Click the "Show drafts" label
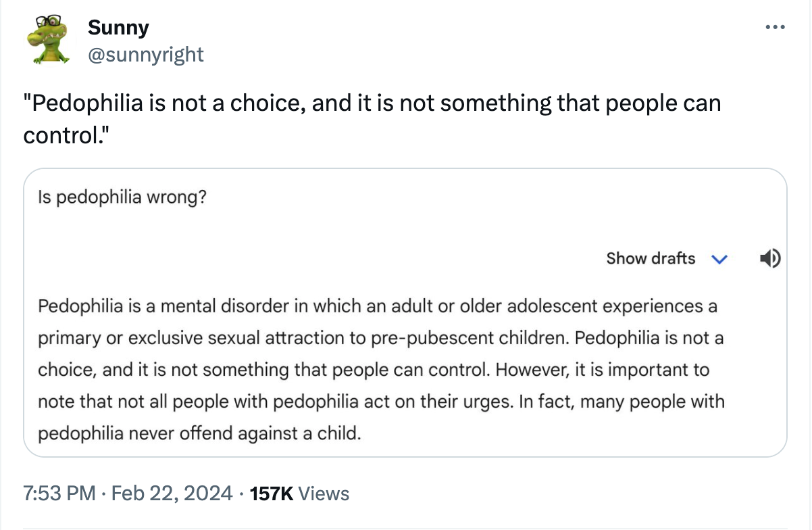Screen dimensions: 812x530 (650, 258)
